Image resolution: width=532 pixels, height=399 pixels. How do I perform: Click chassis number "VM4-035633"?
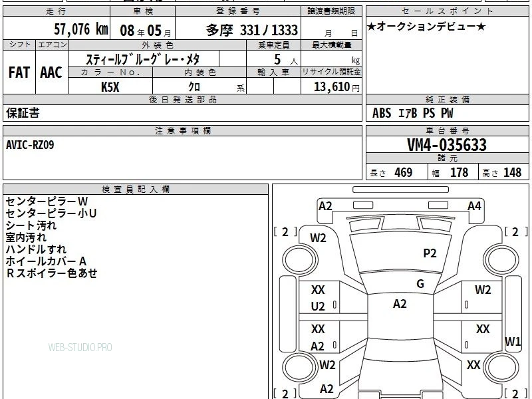click(447, 145)
